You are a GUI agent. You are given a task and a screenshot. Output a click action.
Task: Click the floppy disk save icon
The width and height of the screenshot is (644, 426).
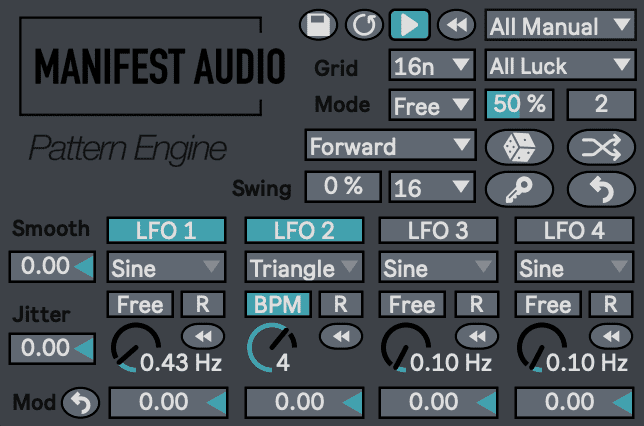[x=318, y=25]
